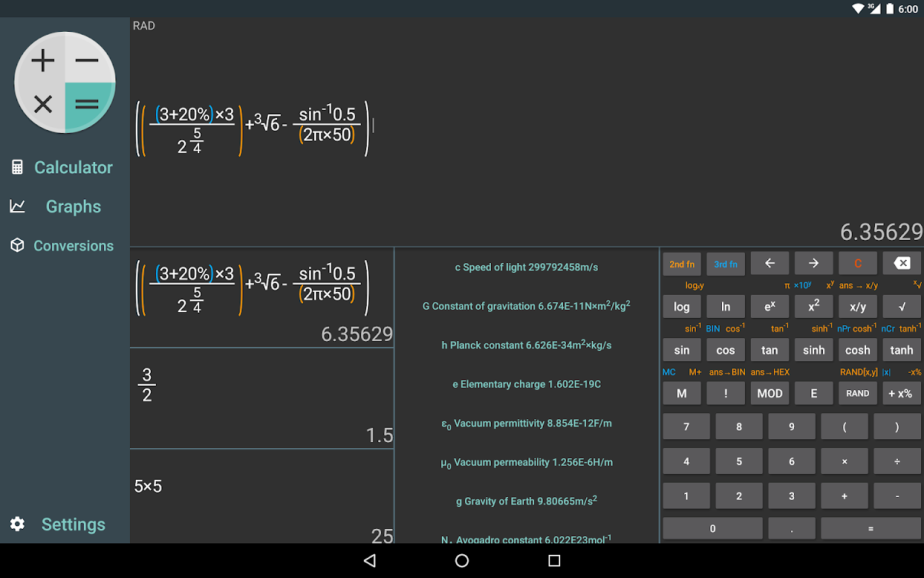Tap the decimal point key

coord(791,528)
